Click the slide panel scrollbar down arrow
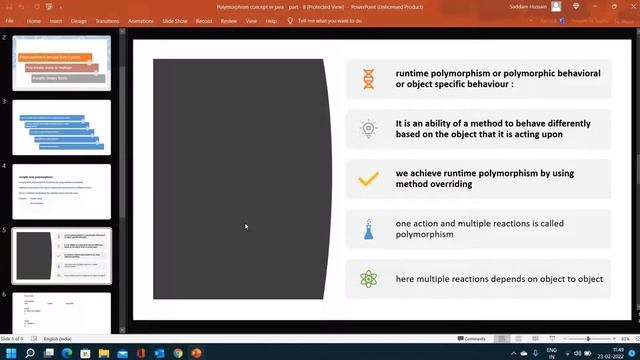Image resolution: width=640 pixels, height=360 pixels. [122, 330]
